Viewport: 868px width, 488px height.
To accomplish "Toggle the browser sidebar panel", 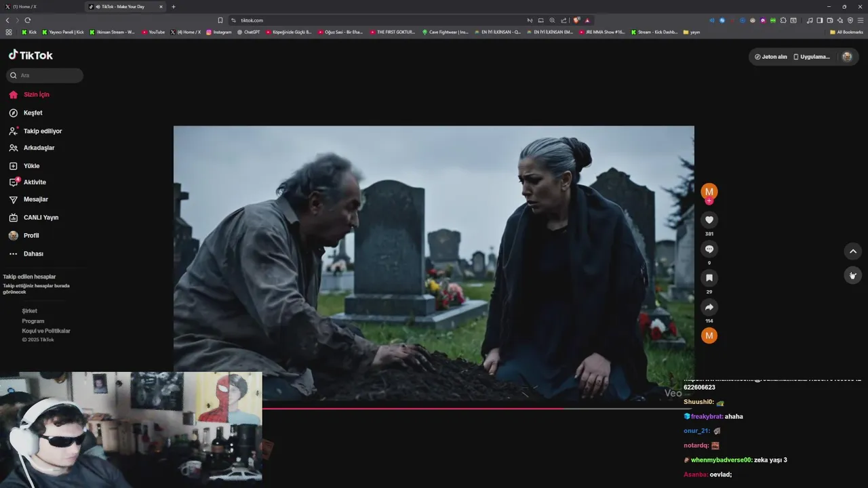I will tap(819, 20).
